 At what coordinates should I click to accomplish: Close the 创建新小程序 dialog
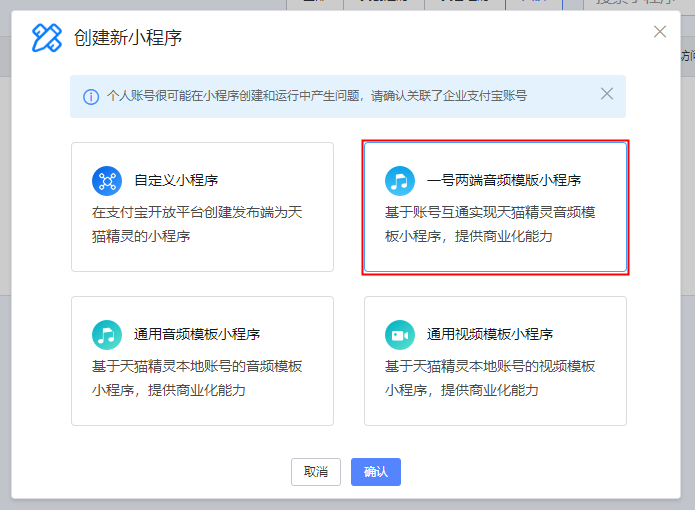[660, 31]
